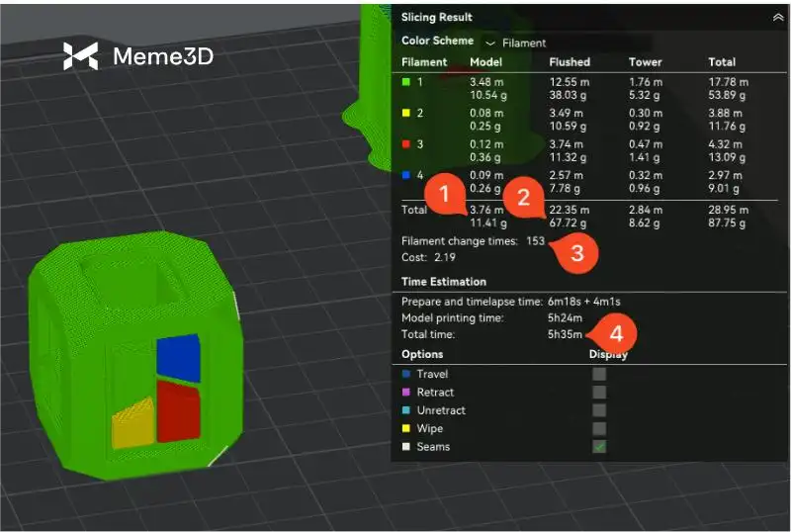Click the yellow Filament 2 swatch
This screenshot has width=791, height=532.
pyautogui.click(x=406, y=113)
